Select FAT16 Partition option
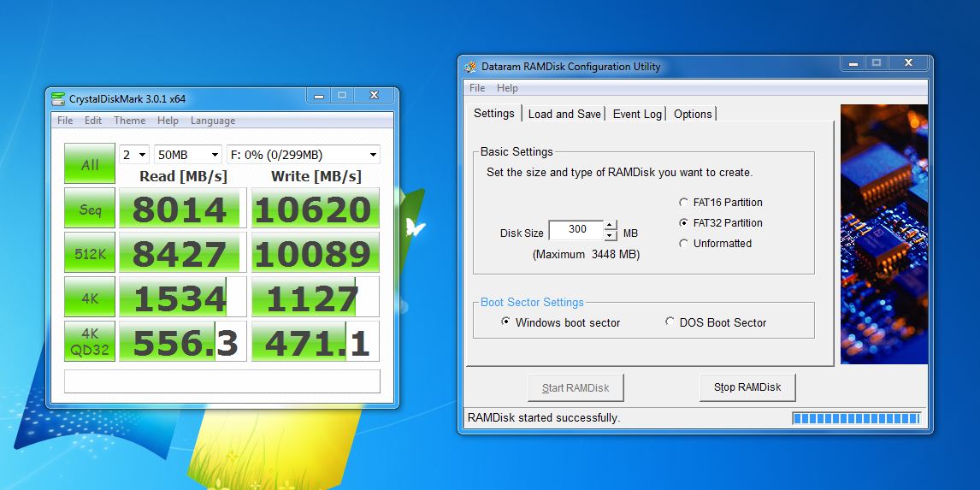The height and width of the screenshot is (490, 980). point(721,203)
